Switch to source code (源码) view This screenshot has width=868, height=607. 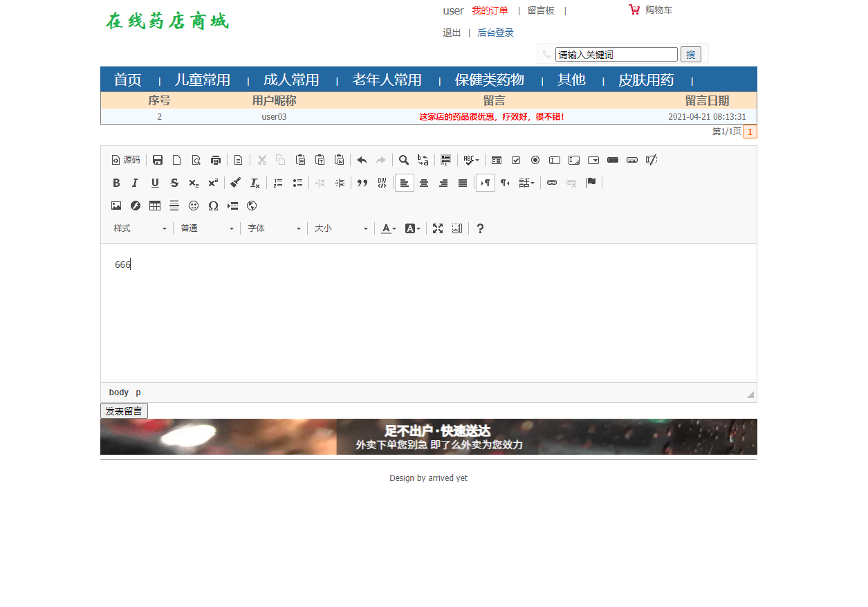[x=125, y=160]
